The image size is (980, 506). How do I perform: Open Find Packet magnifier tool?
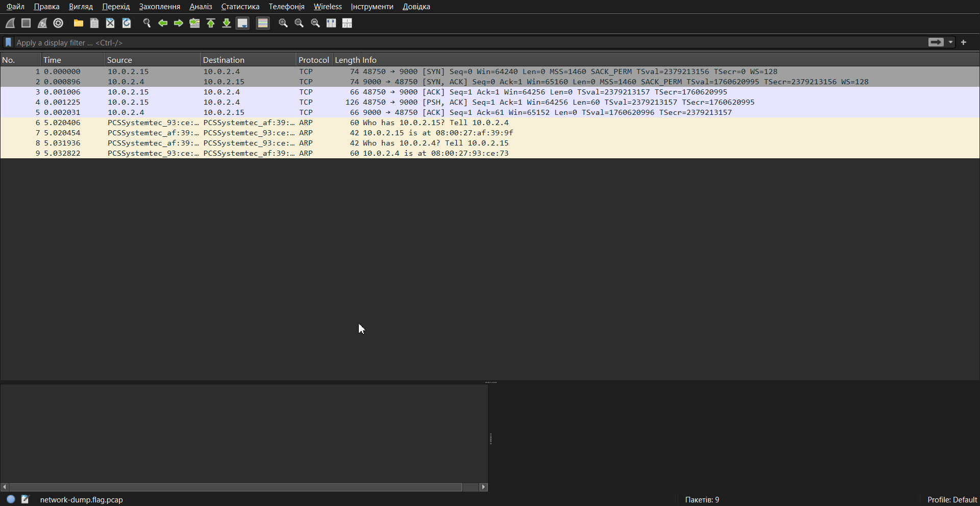147,23
